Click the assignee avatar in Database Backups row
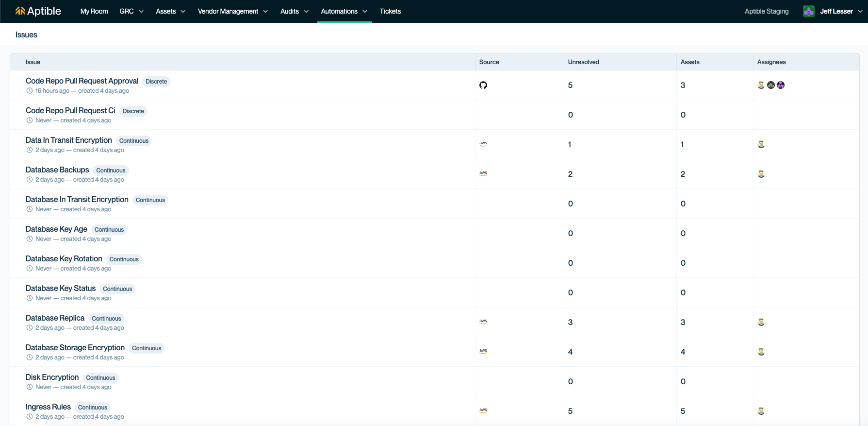The image size is (868, 426). (x=761, y=174)
